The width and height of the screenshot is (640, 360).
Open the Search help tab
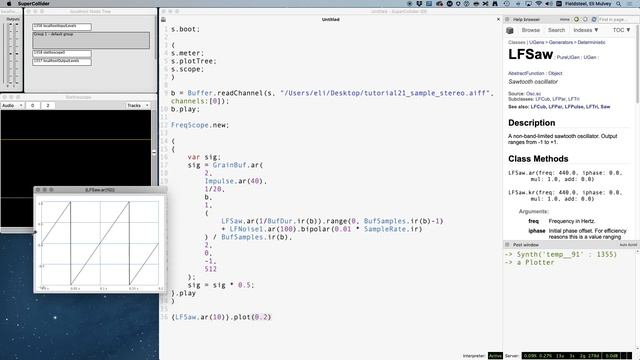tap(556, 30)
